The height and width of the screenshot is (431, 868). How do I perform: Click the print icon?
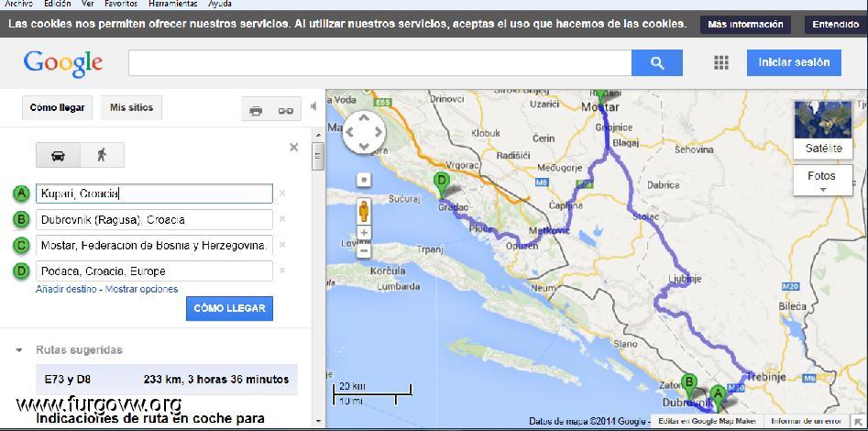[256, 111]
